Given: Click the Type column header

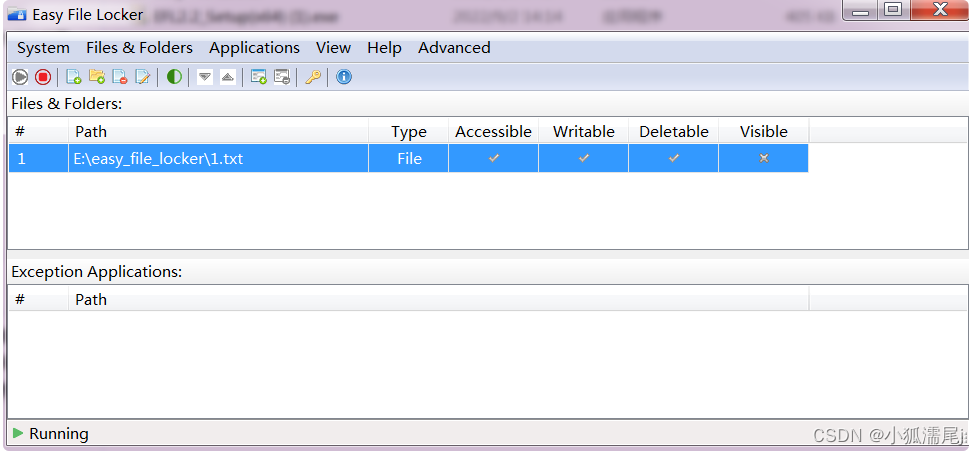Looking at the screenshot, I should (x=409, y=132).
